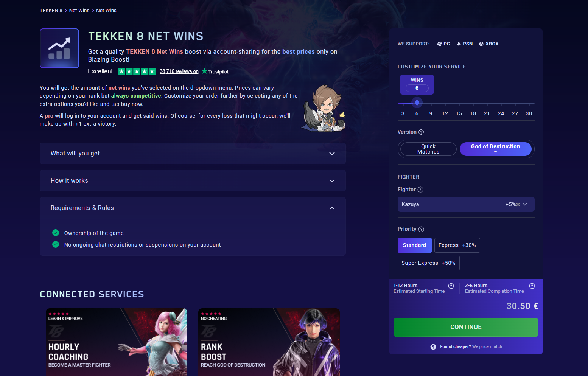Image resolution: width=588 pixels, height=376 pixels.
Task: Expand the What will you get section
Action: (193, 154)
